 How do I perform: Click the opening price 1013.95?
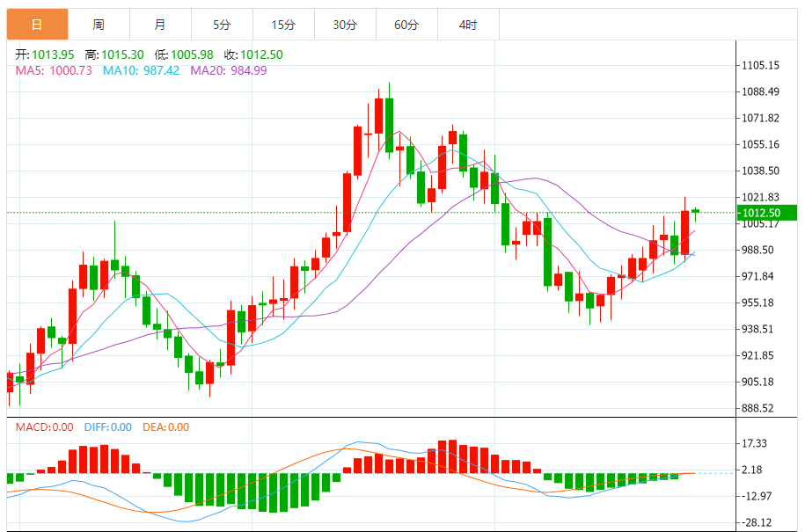pos(53,55)
